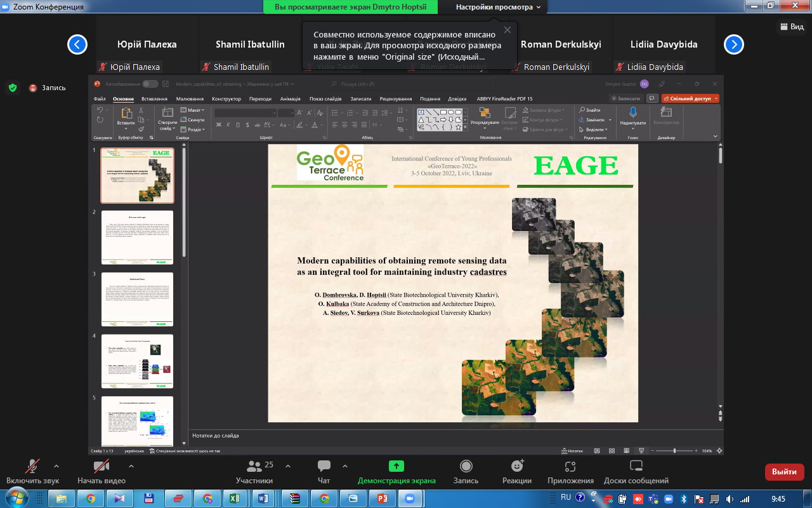
Task: Select slide 4 thumbnail
Action: click(x=137, y=361)
